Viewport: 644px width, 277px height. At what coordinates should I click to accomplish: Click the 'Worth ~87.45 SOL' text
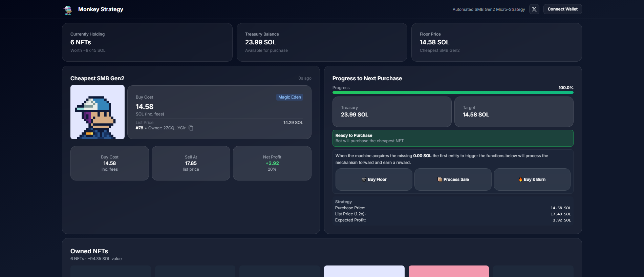click(x=88, y=50)
